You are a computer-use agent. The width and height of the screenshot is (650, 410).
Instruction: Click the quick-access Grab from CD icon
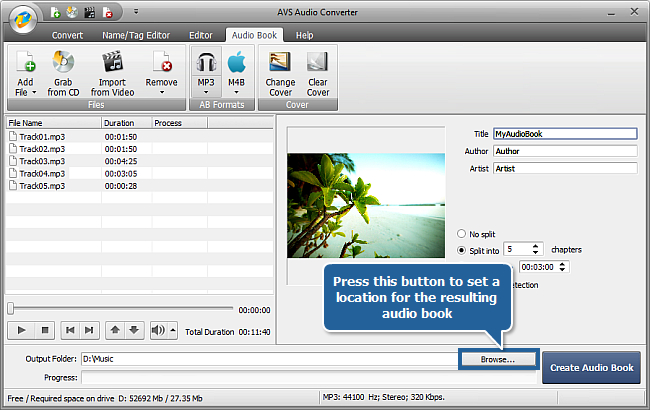(72, 13)
